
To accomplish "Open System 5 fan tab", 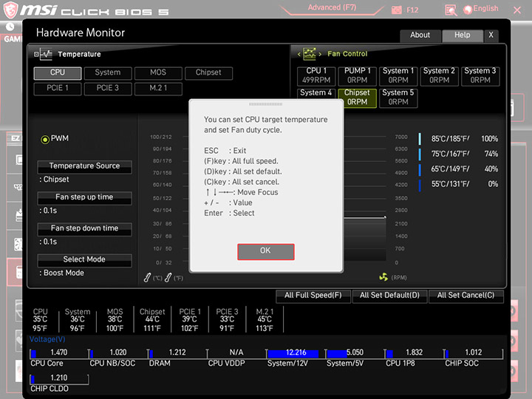I will point(398,98).
